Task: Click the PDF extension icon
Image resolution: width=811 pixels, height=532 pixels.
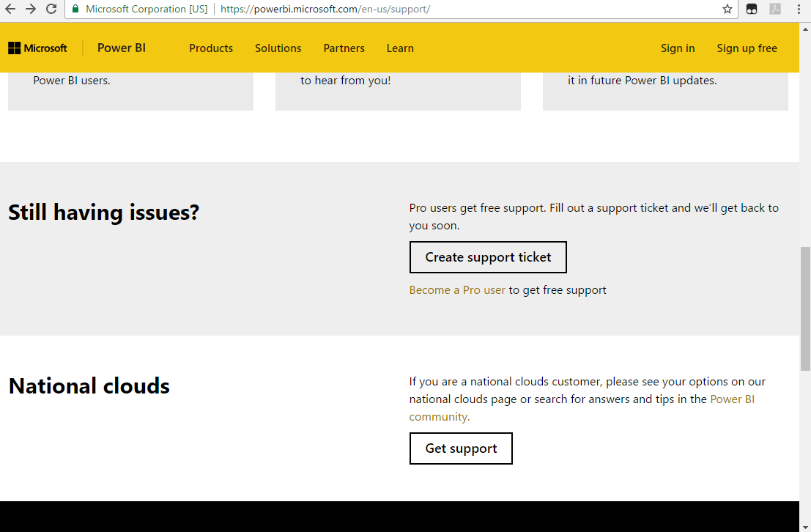Action: coord(775,9)
